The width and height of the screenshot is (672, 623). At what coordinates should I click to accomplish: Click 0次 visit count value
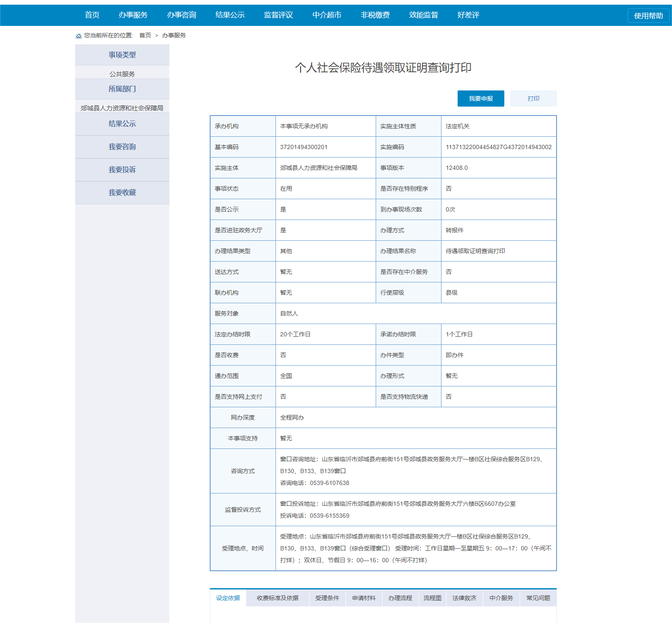(x=450, y=209)
